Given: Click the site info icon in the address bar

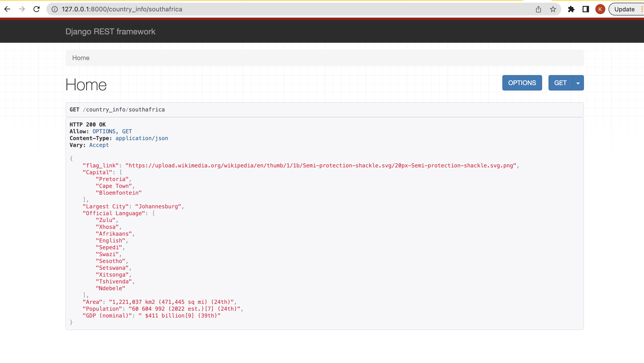Looking at the screenshot, I should pos(55,9).
